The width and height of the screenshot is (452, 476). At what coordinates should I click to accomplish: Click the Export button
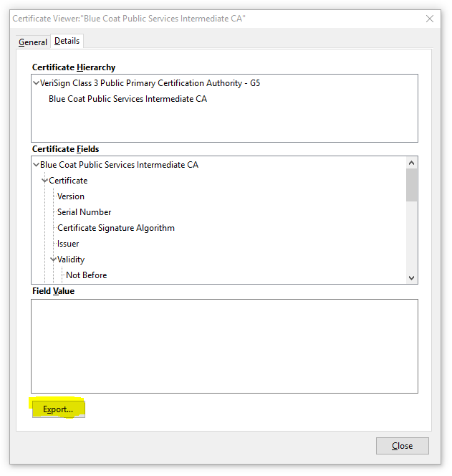[57, 409]
